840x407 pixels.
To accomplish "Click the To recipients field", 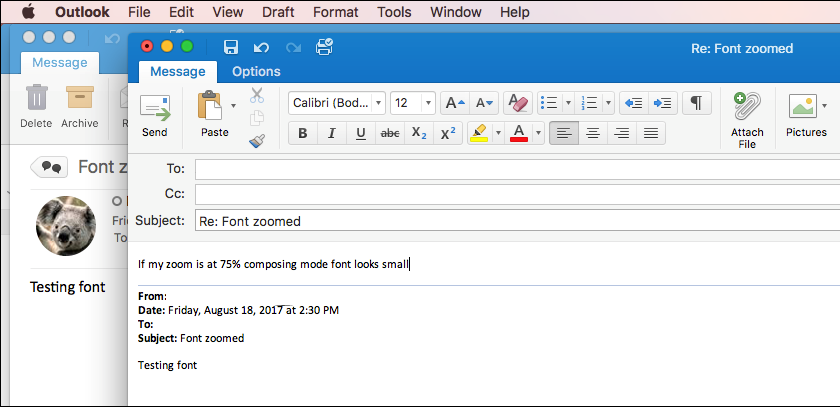I will (518, 169).
